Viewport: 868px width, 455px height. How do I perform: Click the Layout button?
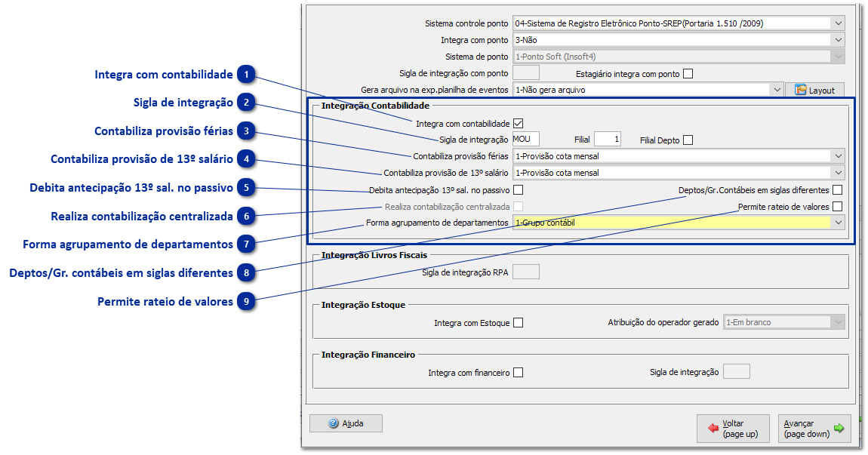814,90
